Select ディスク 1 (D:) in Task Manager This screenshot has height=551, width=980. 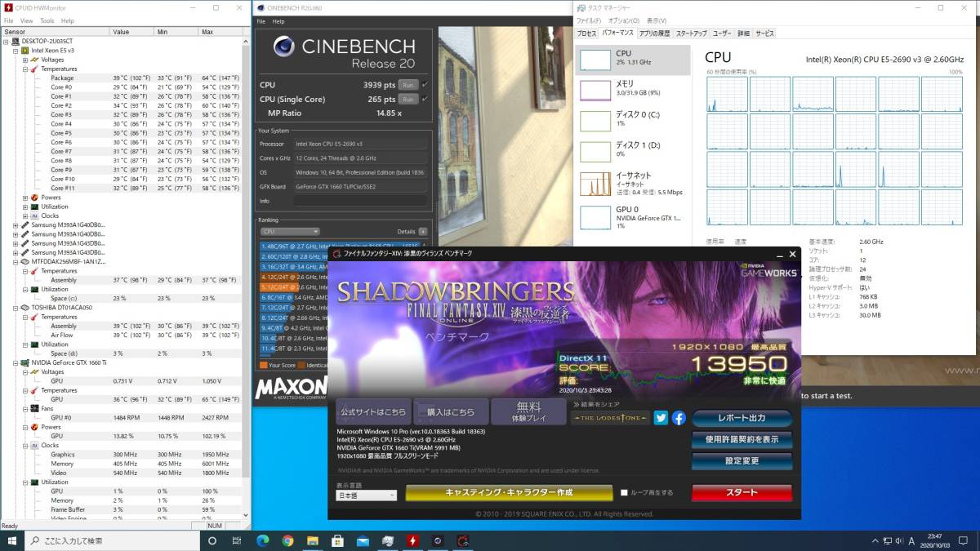pos(634,150)
